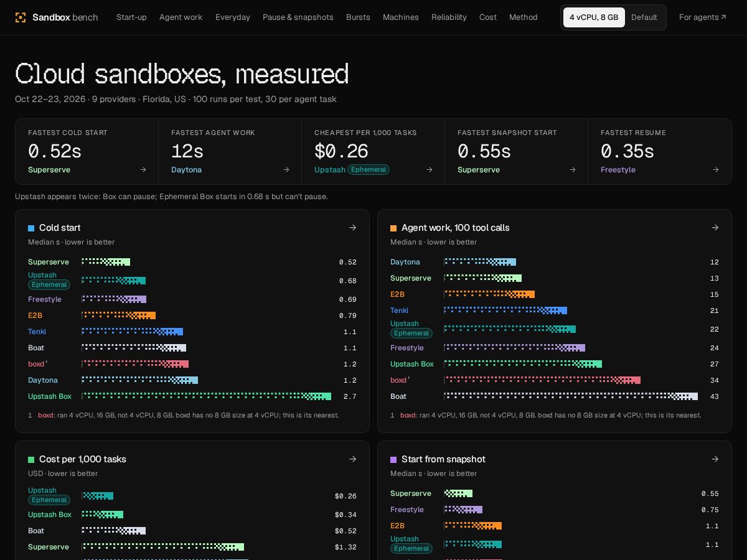Go to the Start-up section
The image size is (747, 560).
click(131, 17)
